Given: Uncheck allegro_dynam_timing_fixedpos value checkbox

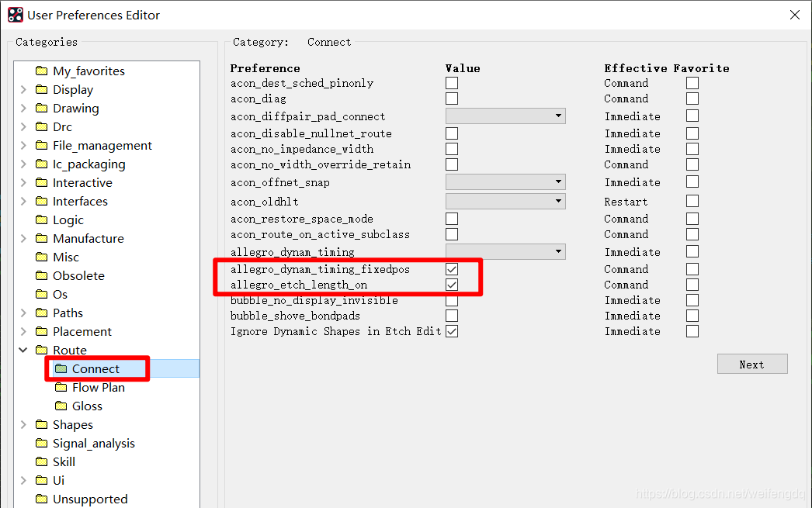Looking at the screenshot, I should [452, 269].
